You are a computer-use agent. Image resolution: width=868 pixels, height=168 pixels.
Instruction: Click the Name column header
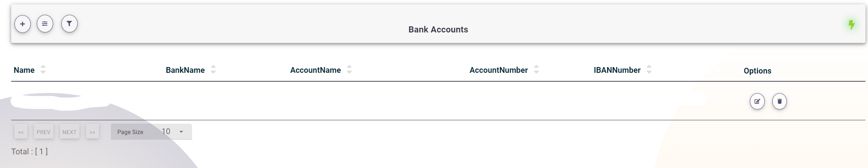(x=24, y=70)
